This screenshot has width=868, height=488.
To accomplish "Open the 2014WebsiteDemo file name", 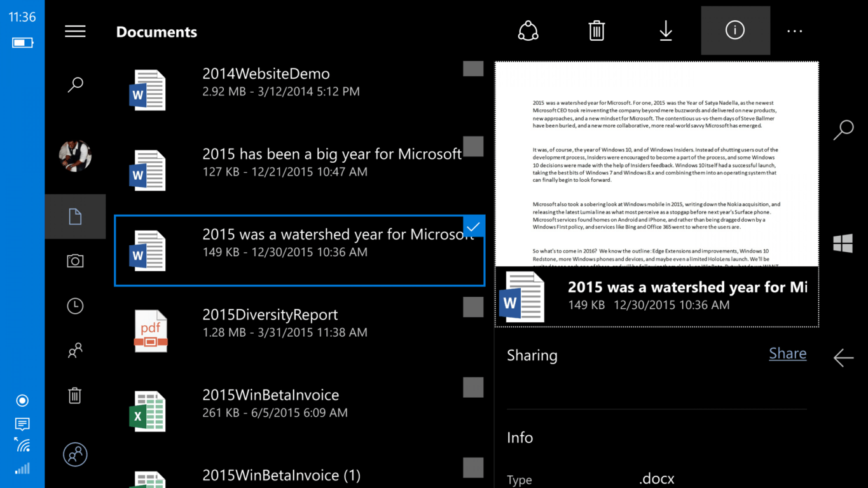I will pos(266,74).
